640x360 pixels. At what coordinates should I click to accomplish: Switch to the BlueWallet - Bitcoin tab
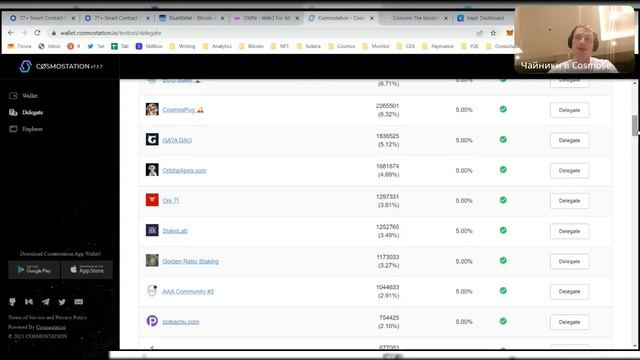point(191,18)
